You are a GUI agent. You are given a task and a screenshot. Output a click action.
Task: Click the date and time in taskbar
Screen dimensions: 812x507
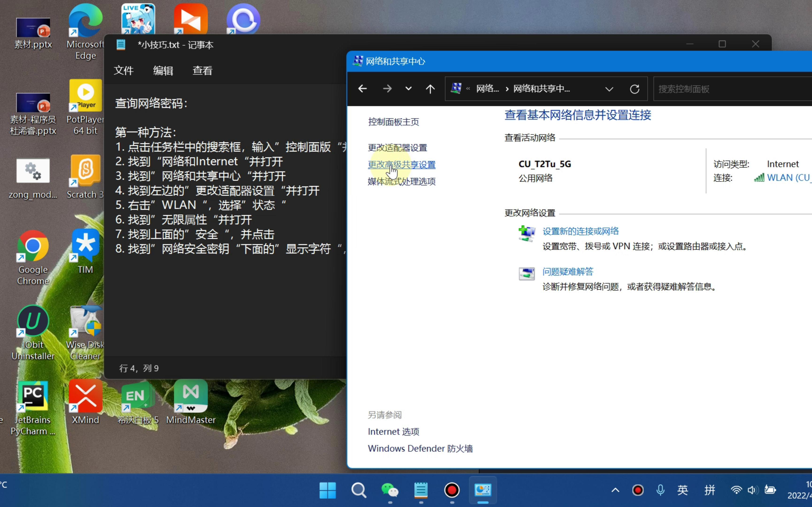click(800, 490)
